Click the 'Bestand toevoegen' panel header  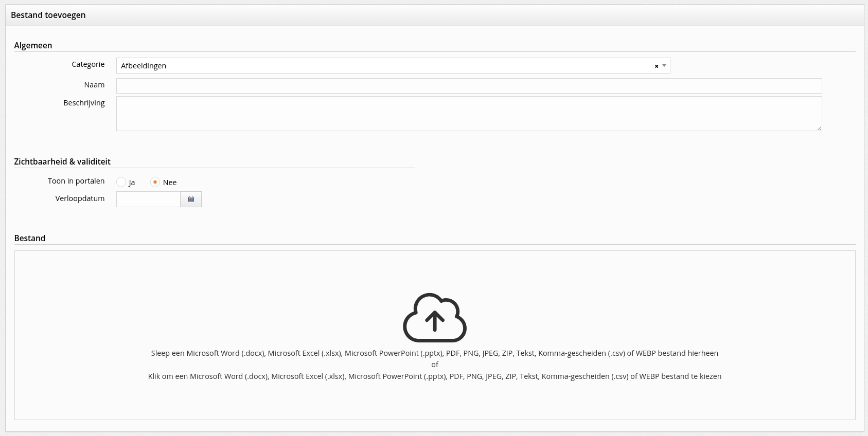[x=48, y=15]
